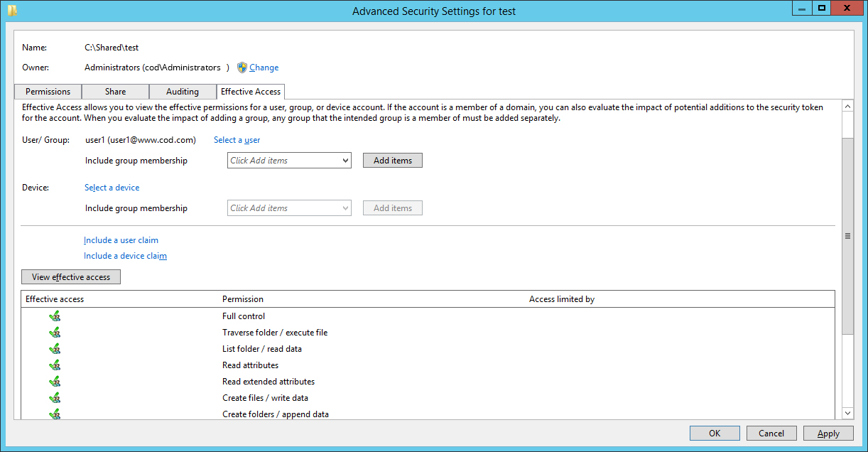
Task: Click the scrollbar down arrow
Action: pos(847,413)
